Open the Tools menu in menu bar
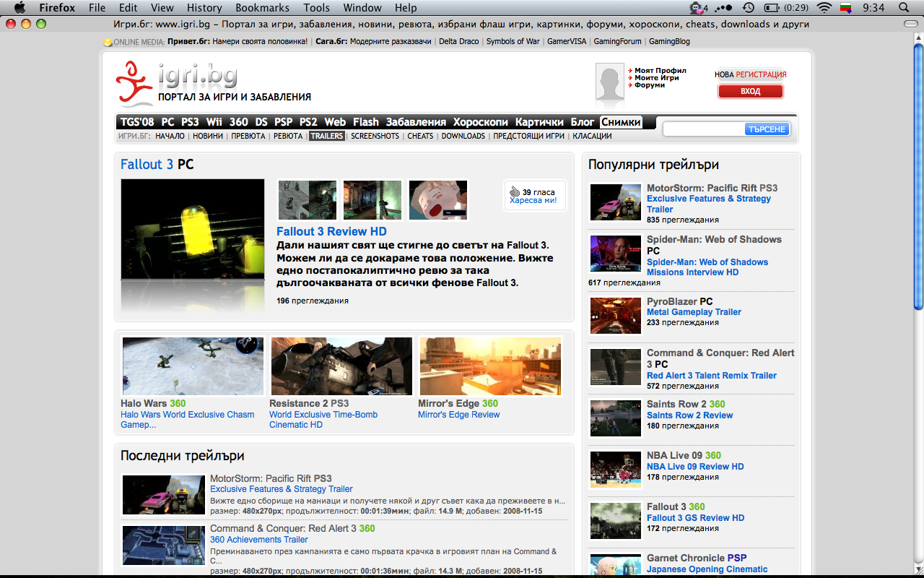The image size is (924, 578). tap(316, 8)
